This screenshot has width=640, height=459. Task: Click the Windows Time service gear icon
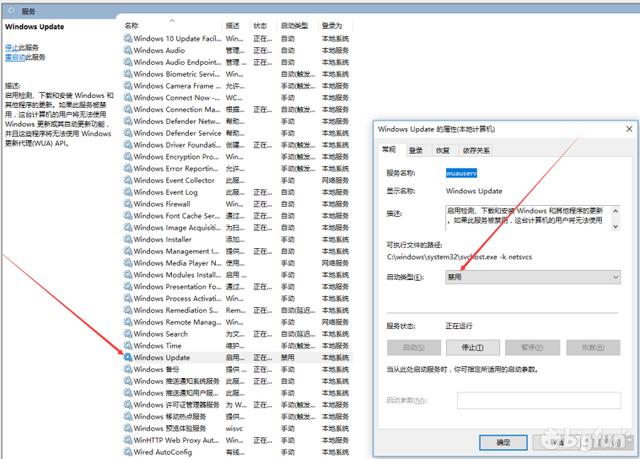coord(128,346)
